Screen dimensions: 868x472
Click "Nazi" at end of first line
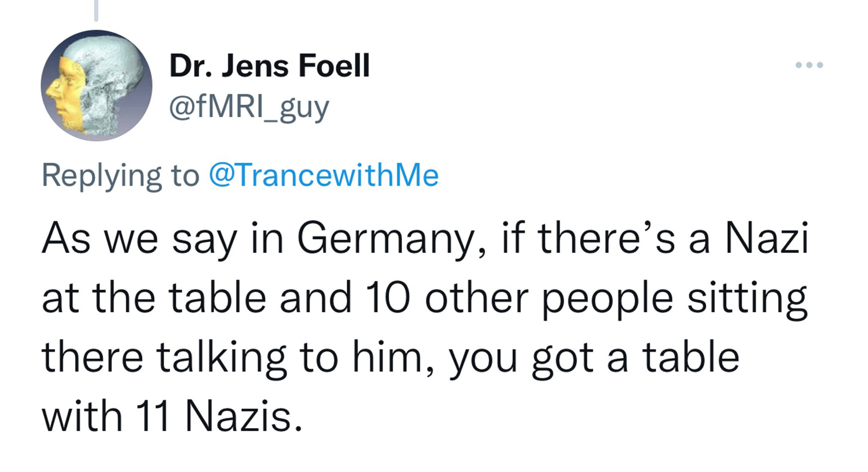point(767,239)
